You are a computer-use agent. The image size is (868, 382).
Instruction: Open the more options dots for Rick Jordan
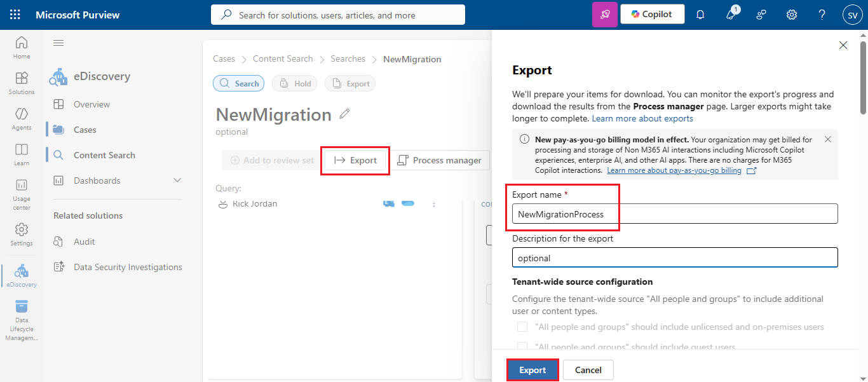click(435, 203)
